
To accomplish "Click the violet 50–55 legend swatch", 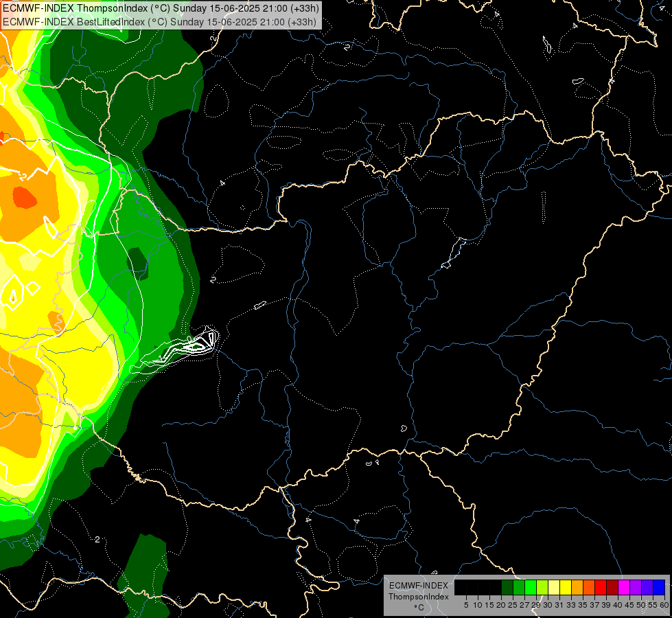I will [x=647, y=587].
